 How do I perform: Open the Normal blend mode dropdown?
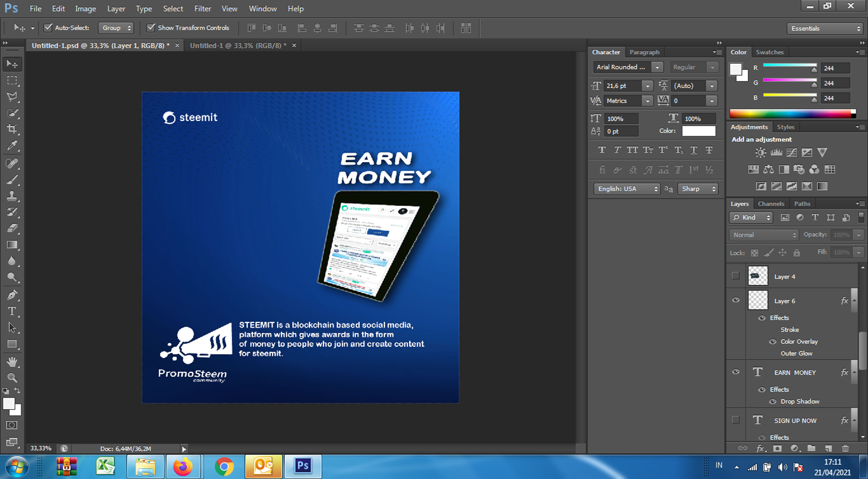pyautogui.click(x=764, y=235)
